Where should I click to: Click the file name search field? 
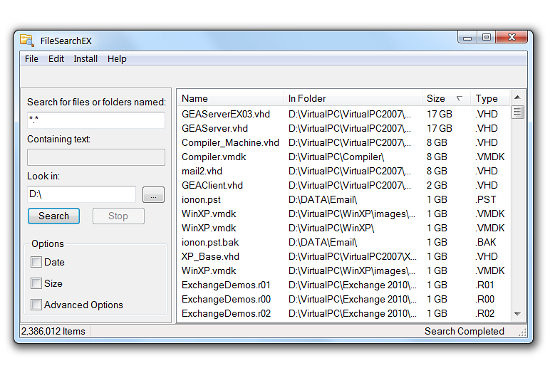96,120
